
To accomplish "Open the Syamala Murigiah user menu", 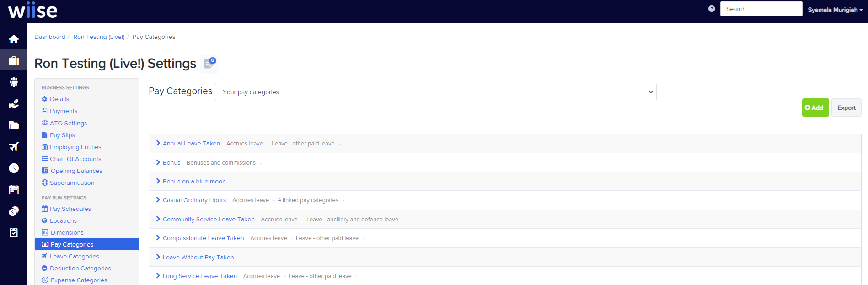I will 835,10.
